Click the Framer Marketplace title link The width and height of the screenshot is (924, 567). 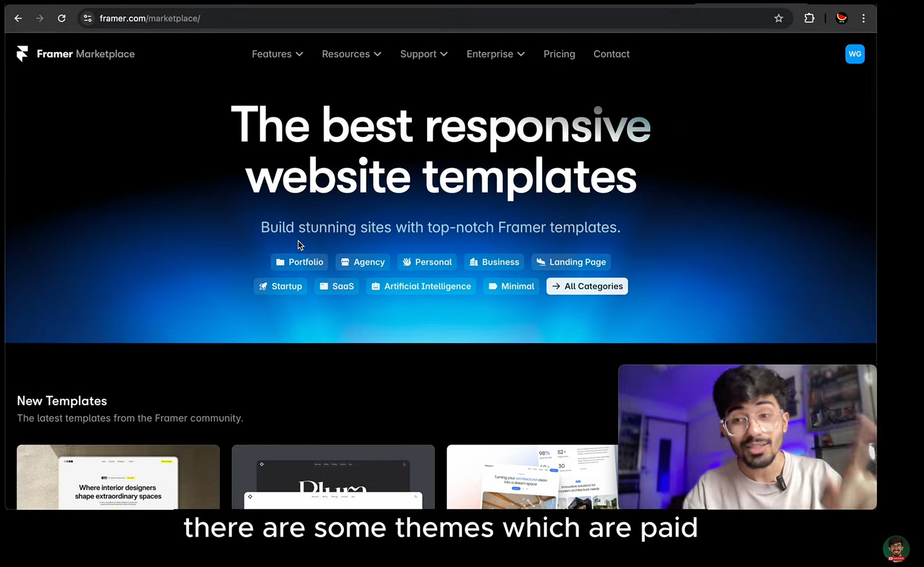tap(86, 54)
